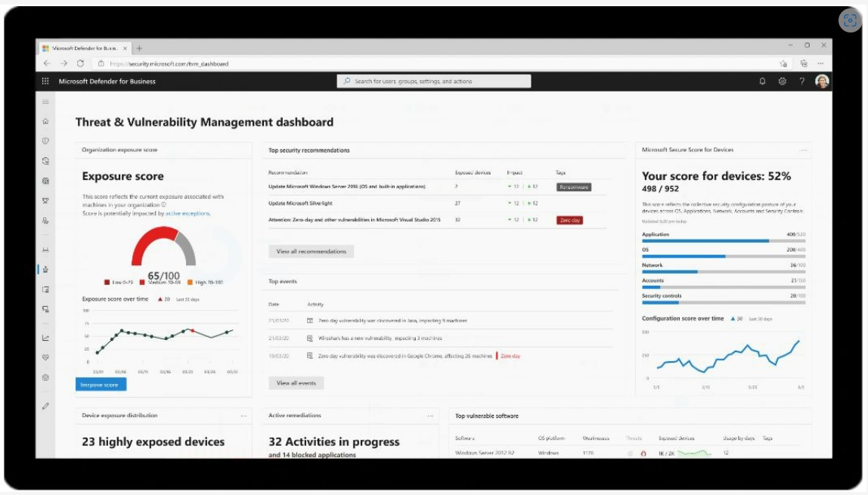Click the trophy icon in the sidebar
The width and height of the screenshot is (868, 495).
[x=45, y=201]
